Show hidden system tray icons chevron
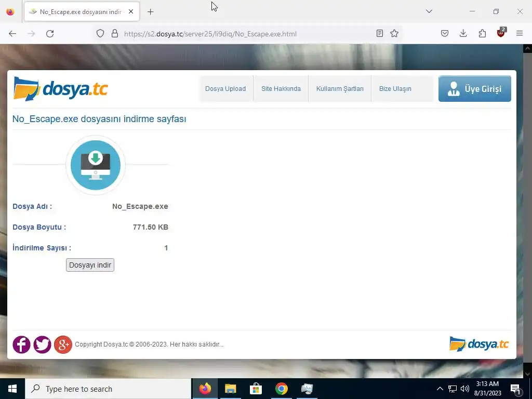Screen dimensions: 532x399 pyautogui.click(x=440, y=389)
